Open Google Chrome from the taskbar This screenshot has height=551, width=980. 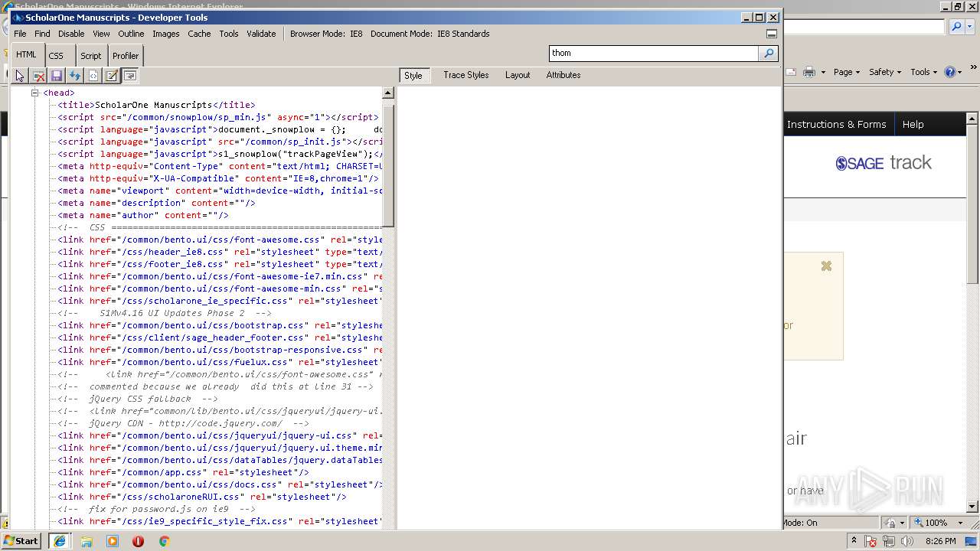(164, 541)
